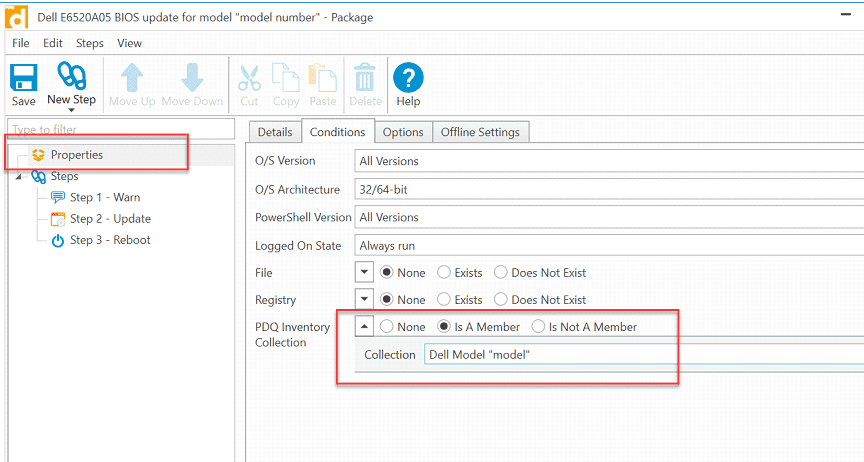The image size is (864, 462).
Task: Open the New Step footprints button
Action: click(72, 76)
